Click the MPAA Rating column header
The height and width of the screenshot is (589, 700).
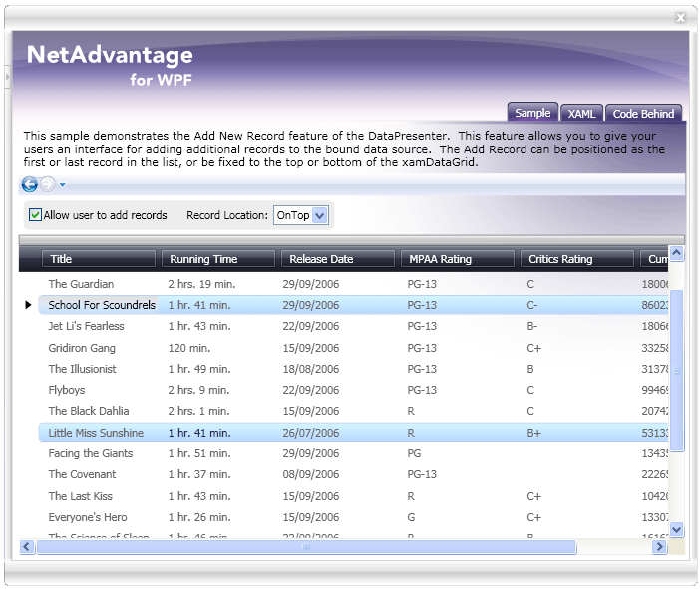tap(457, 259)
